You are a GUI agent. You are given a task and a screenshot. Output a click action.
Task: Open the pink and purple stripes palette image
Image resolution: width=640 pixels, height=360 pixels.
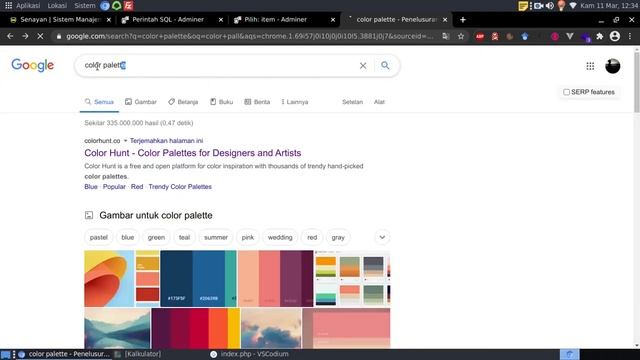[276, 278]
